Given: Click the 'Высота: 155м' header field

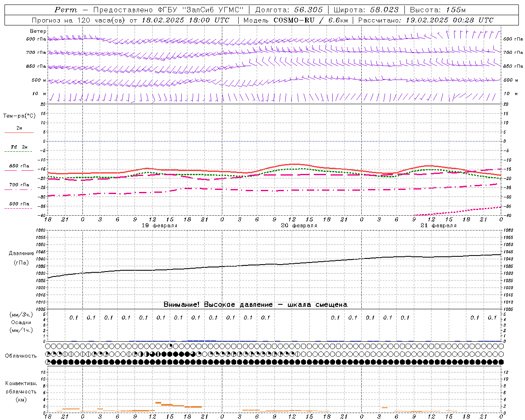Looking at the screenshot, I should tap(438, 10).
